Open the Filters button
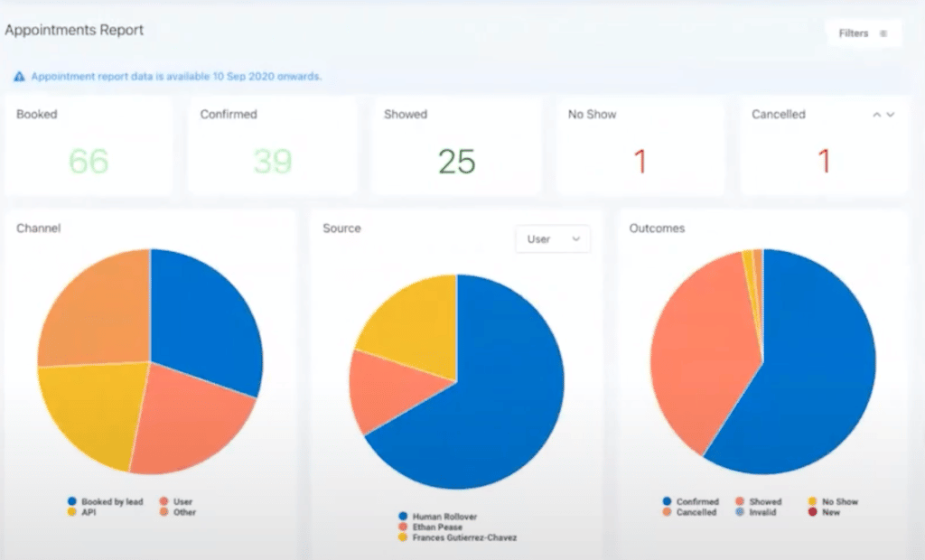The width and height of the screenshot is (925, 560). coord(863,33)
